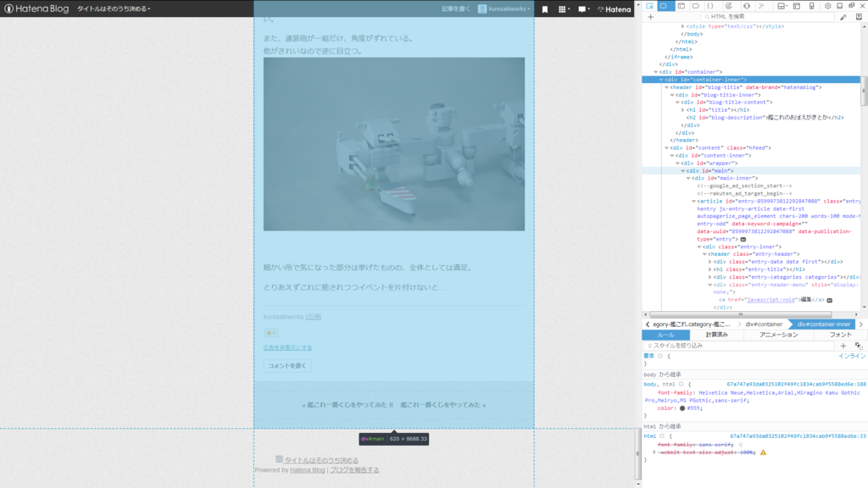Open kurosakiworks user menu
The height and width of the screenshot is (488, 868).
(x=504, y=9)
